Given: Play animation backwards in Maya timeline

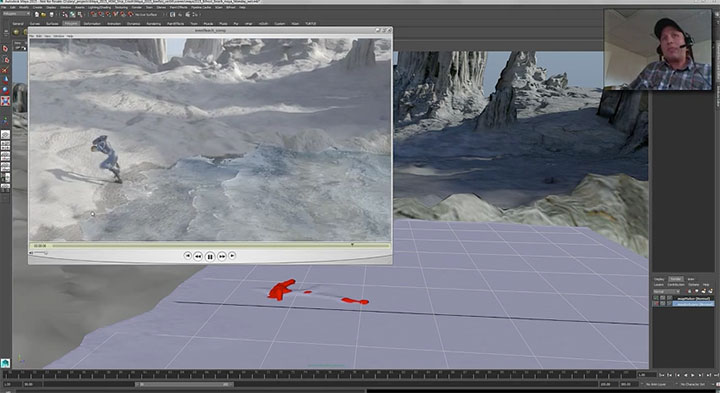Looking at the screenshot, I should [685, 375].
